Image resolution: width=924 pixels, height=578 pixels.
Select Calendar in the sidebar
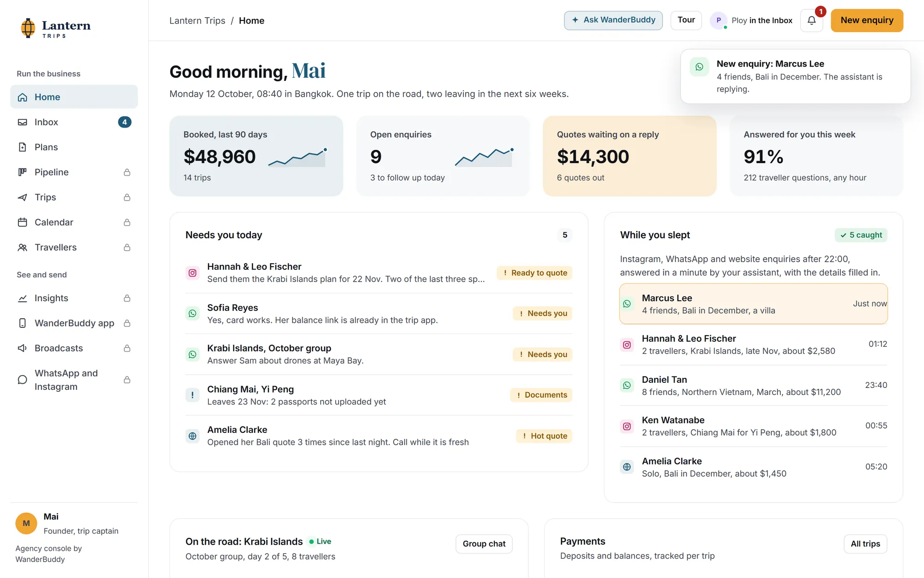tap(74, 222)
